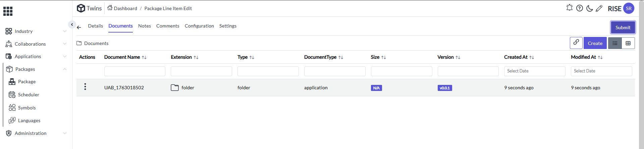
Task: Click the v0.0.1 version badge
Action: [445, 88]
